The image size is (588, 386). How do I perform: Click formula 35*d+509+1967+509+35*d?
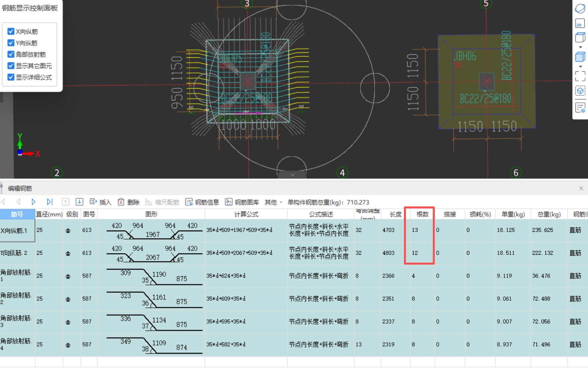coord(246,230)
